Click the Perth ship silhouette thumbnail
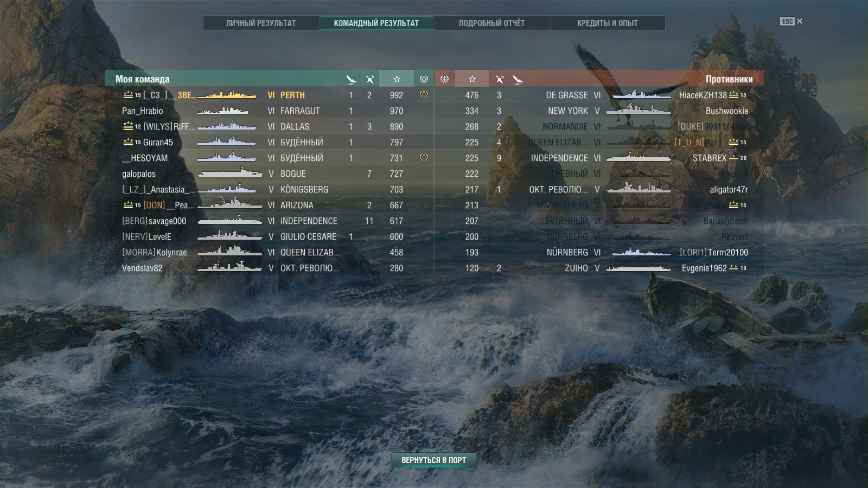This screenshot has height=488, width=868. click(227, 95)
